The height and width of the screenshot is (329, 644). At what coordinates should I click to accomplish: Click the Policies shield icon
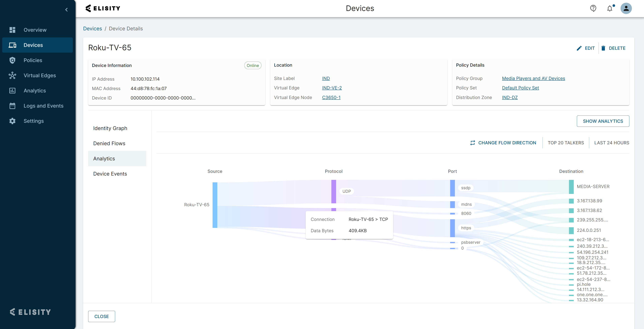coord(12,60)
